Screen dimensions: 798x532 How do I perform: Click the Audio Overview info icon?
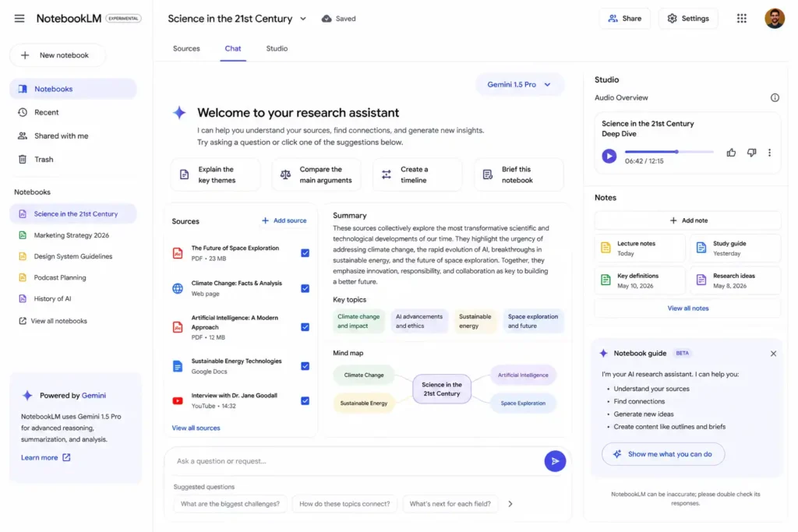tap(774, 97)
